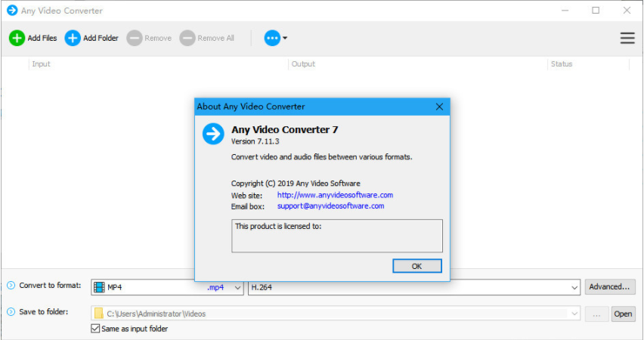Screen dimensions: 644x340
Task: Click the Add Files label
Action: 42,39
